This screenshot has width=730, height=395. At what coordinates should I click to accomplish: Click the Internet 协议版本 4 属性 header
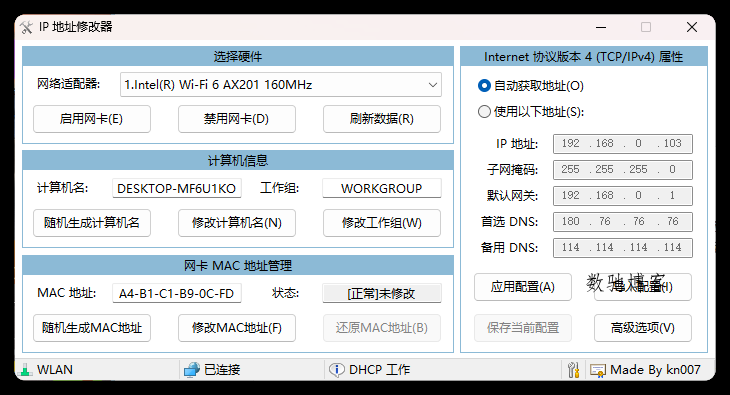pyautogui.click(x=584, y=56)
